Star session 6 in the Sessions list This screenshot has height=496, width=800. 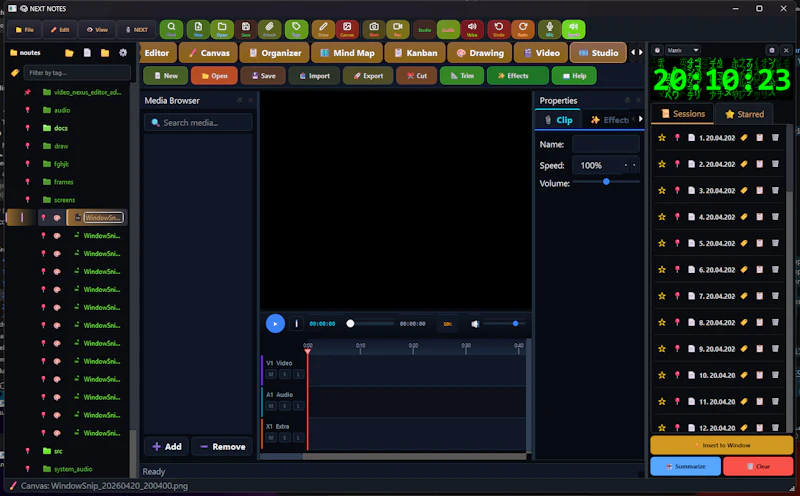(662, 269)
